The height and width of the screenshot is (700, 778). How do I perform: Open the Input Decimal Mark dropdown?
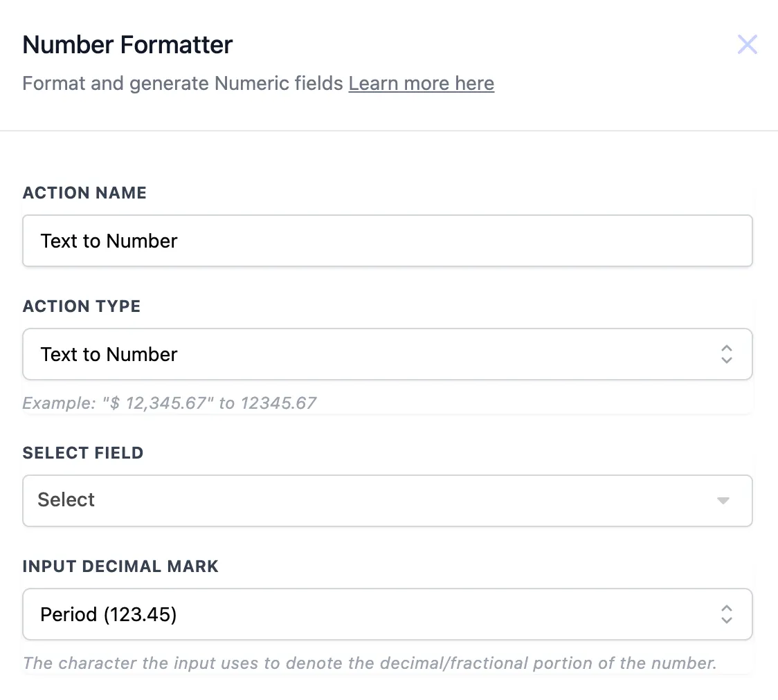[x=388, y=614]
